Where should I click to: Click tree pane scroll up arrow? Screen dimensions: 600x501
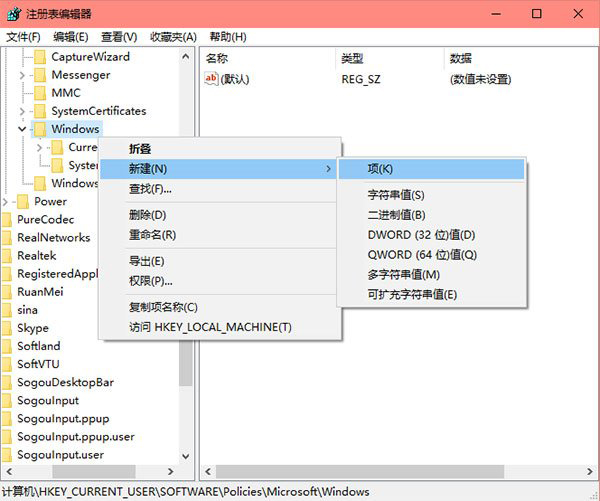(186, 57)
